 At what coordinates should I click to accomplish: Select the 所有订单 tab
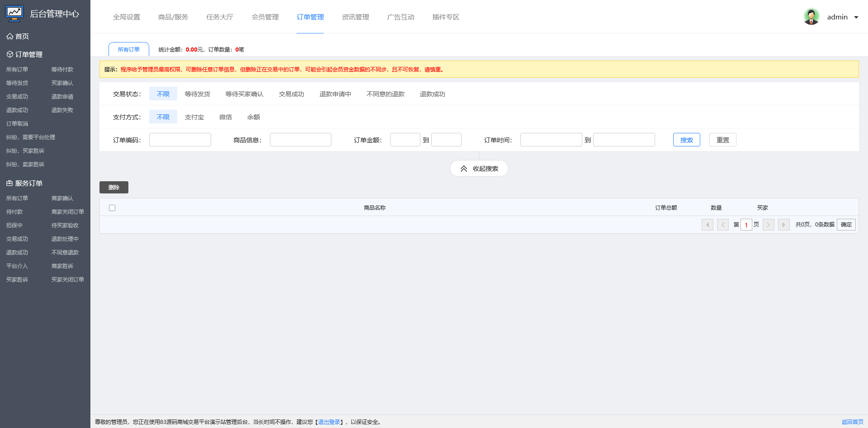(x=129, y=49)
